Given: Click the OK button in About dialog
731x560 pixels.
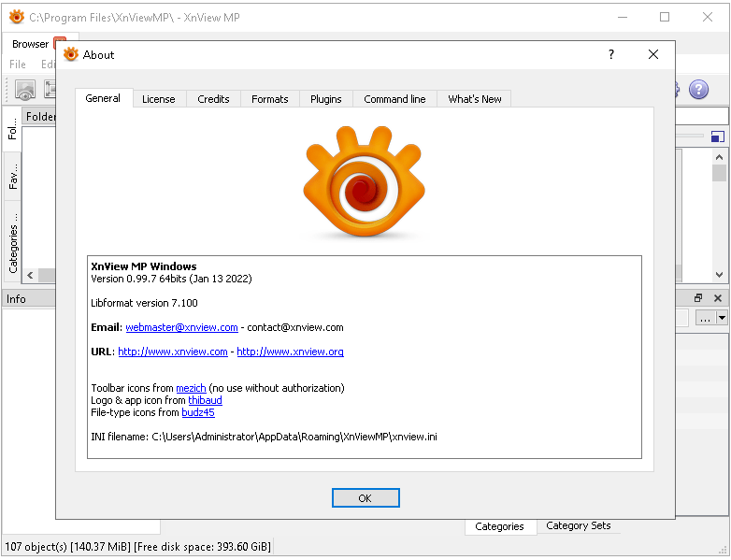Looking at the screenshot, I should click(365, 498).
